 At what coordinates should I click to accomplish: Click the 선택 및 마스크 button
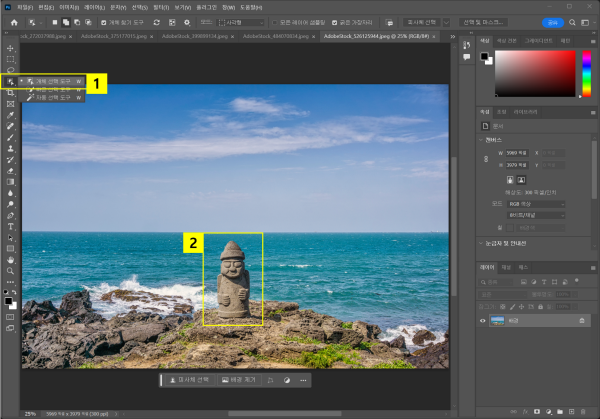point(485,22)
